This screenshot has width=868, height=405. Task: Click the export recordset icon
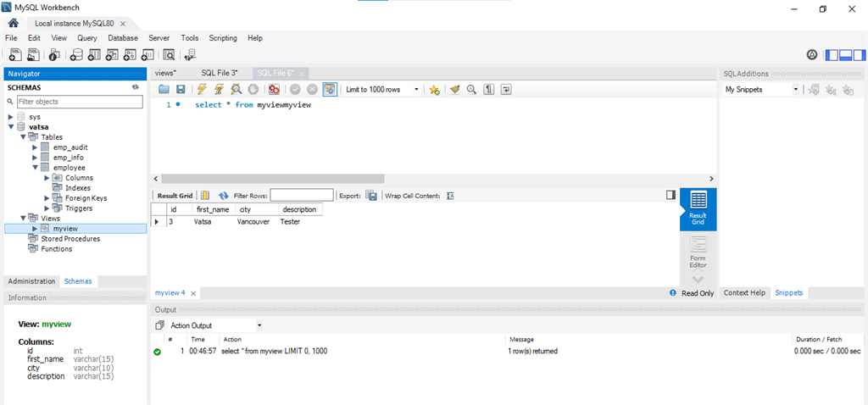[371, 196]
